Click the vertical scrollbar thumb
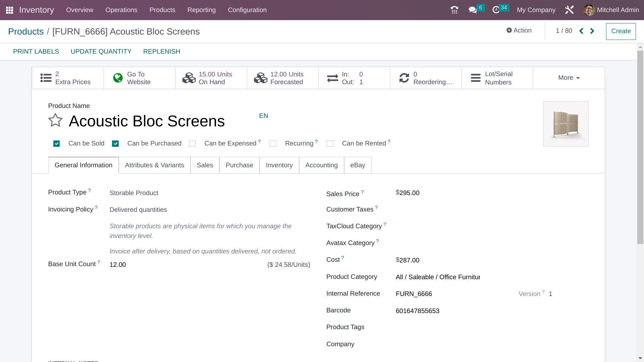Image resolution: width=644 pixels, height=362 pixels. 640,147
